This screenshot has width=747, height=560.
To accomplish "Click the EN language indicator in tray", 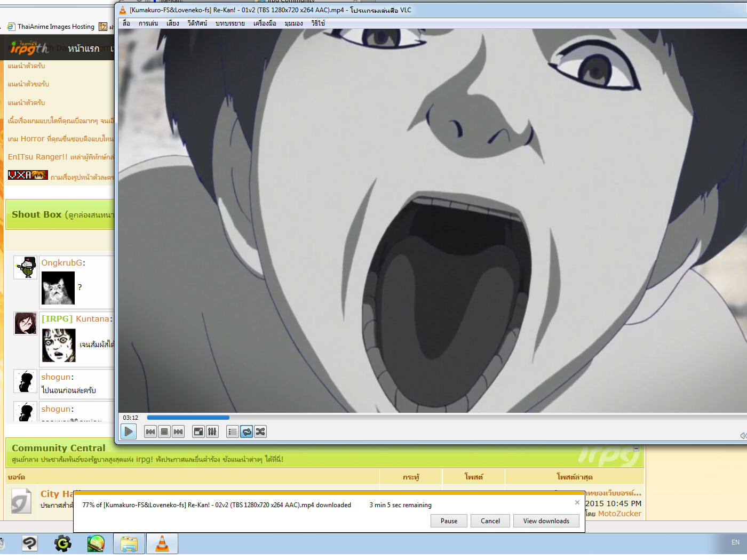I will [735, 542].
